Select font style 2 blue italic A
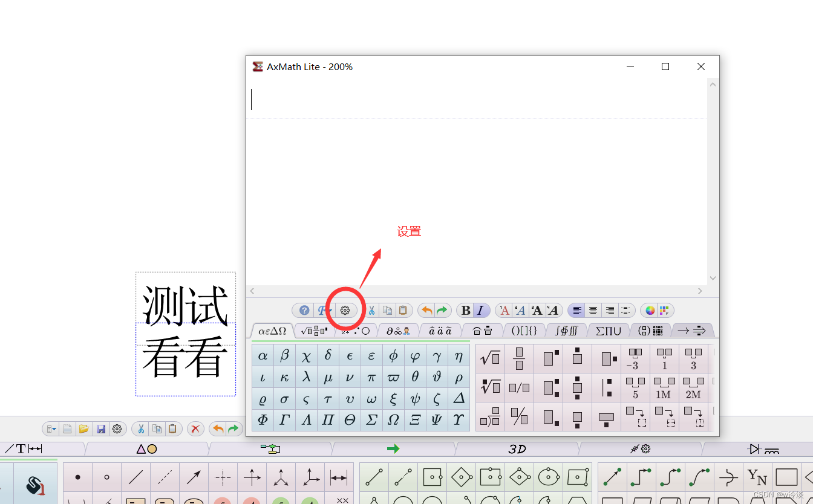The height and width of the screenshot is (504, 813). 520,311
